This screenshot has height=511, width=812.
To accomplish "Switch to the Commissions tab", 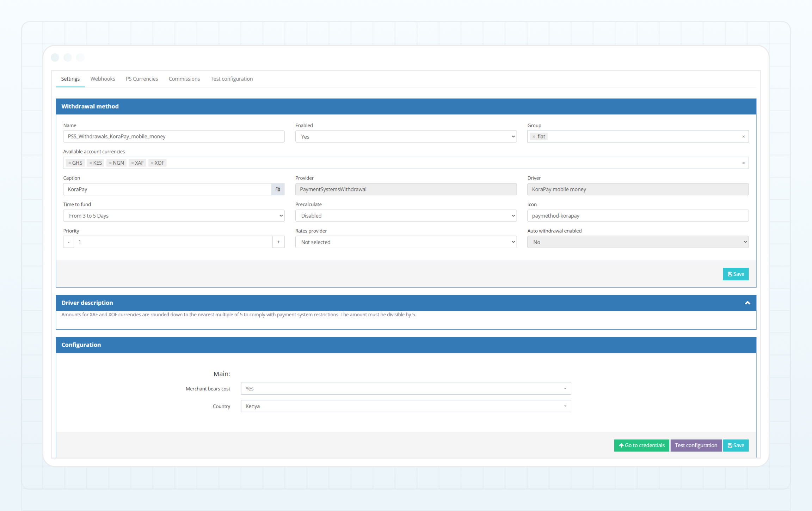I will [x=184, y=79].
